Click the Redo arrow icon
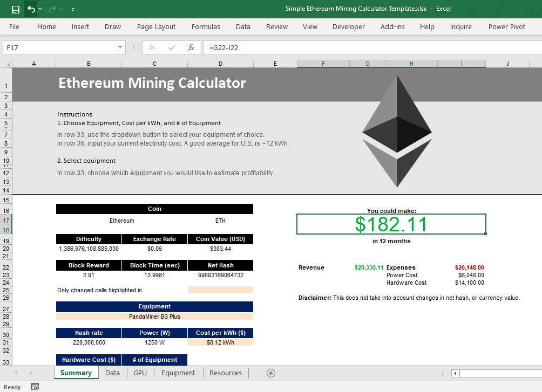The width and height of the screenshot is (542, 392). pyautogui.click(x=52, y=9)
